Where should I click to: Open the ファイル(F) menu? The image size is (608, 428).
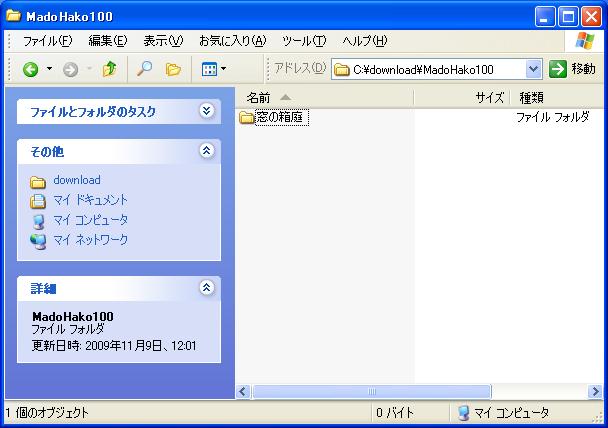click(x=47, y=41)
